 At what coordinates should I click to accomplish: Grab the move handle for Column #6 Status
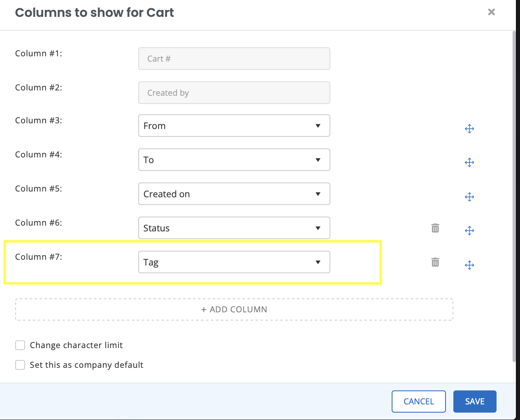coord(469,231)
